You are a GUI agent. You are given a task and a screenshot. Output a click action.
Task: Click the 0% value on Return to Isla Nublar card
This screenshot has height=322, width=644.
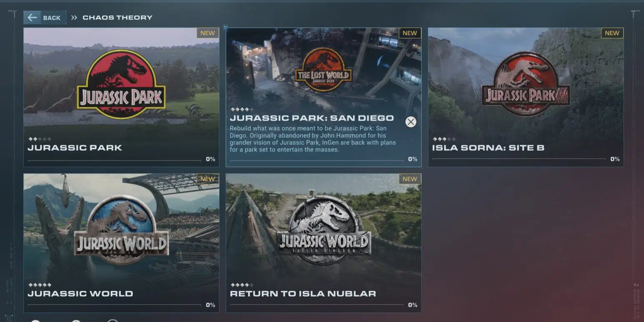coord(412,305)
